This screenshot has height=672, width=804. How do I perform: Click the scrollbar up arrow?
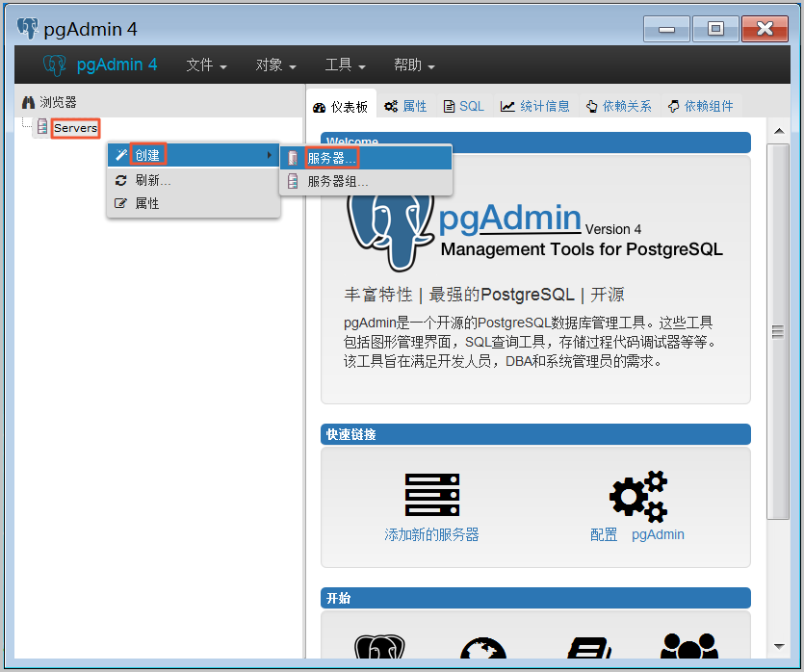(x=779, y=131)
